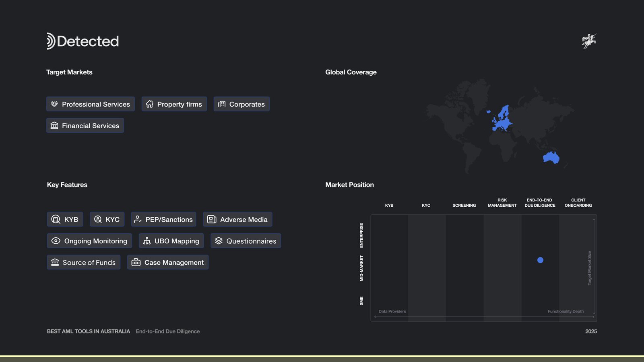The image size is (644, 362).
Task: Click the SCREENING column header
Action: 464,206
